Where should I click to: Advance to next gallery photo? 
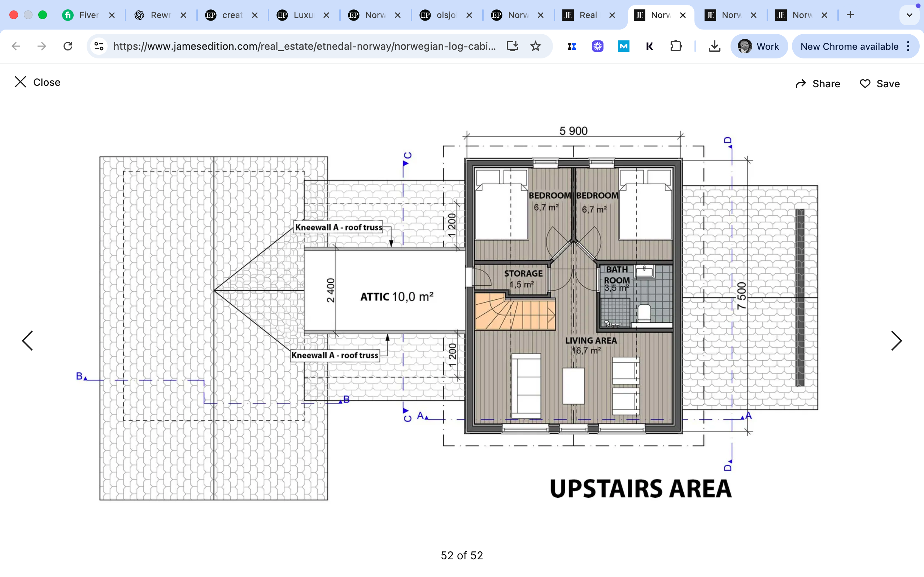coord(896,340)
